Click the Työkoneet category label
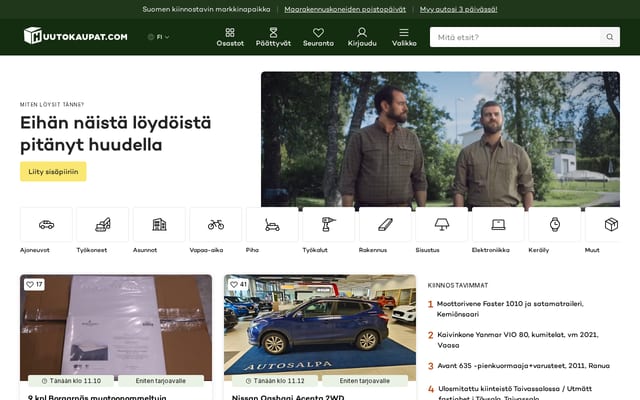Viewport: 640px width, 400px height. (x=92, y=250)
